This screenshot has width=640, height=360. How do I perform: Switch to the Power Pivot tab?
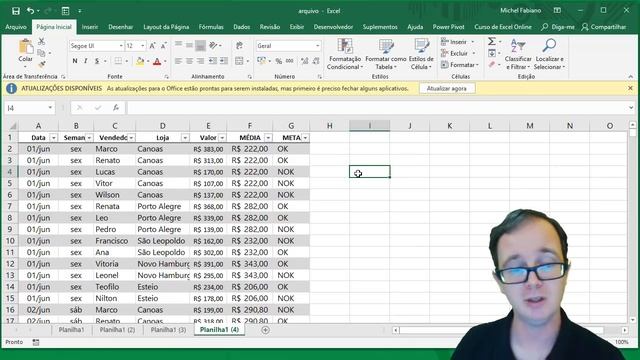click(449, 27)
